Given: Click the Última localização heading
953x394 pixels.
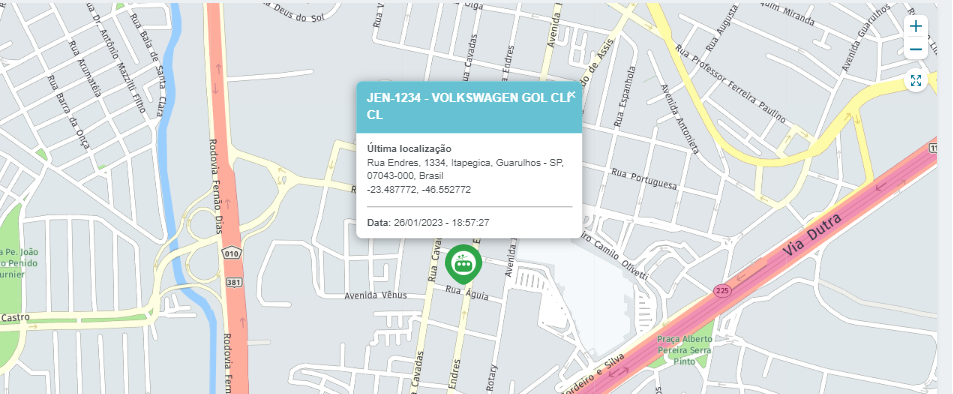Looking at the screenshot, I should point(409,148).
